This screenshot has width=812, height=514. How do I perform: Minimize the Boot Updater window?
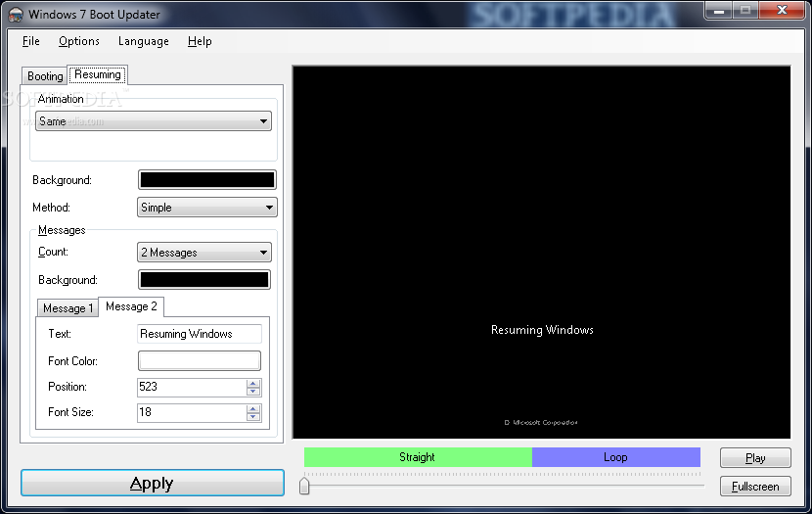pyautogui.click(x=718, y=11)
